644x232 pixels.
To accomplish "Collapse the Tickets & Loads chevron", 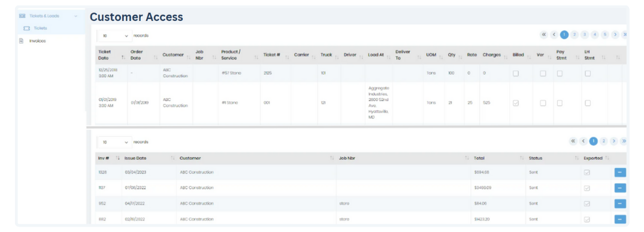I will click(75, 16).
